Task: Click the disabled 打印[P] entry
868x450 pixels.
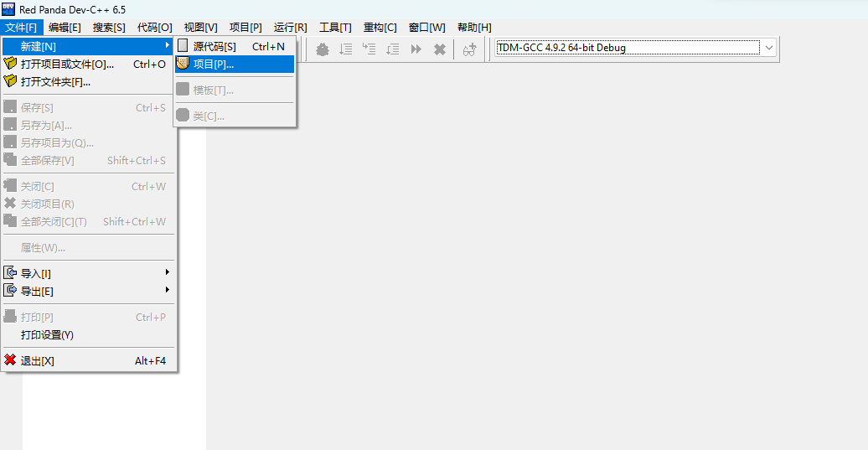Action: (x=89, y=317)
